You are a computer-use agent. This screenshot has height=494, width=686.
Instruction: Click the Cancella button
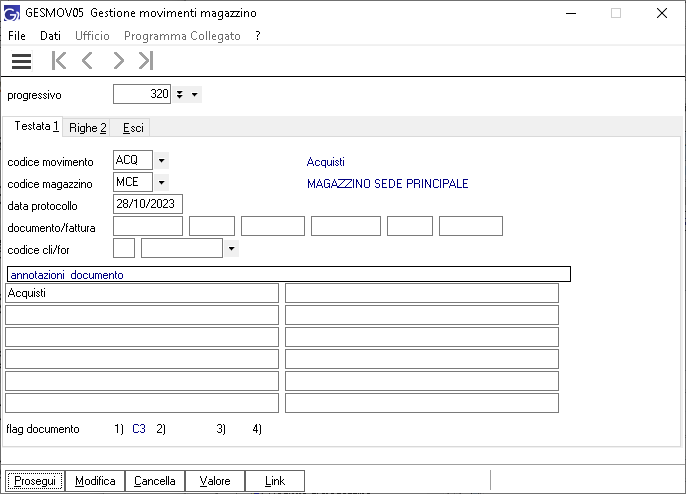[155, 481]
